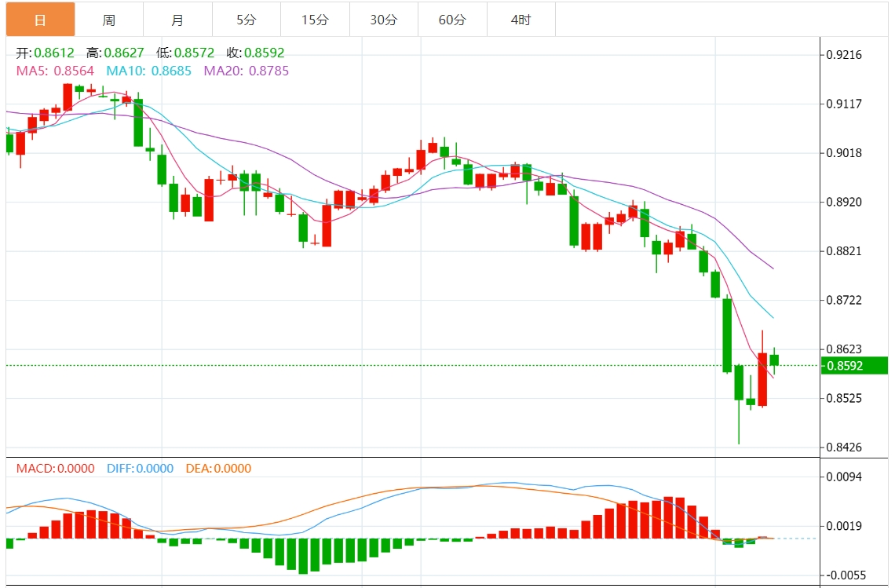Screen dimensions: 895x588
Task: Click the 开:0.8612 open price value
Action: tap(45, 53)
